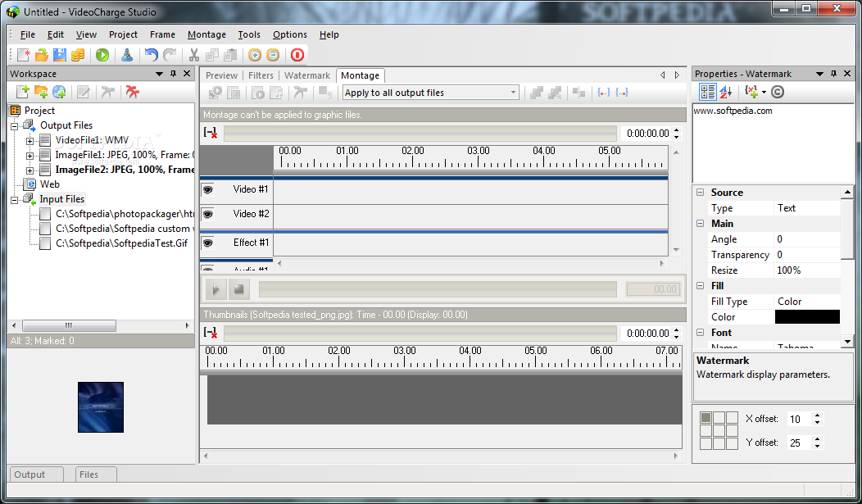Start processing with the green play icon
862x504 pixels.
[x=102, y=55]
